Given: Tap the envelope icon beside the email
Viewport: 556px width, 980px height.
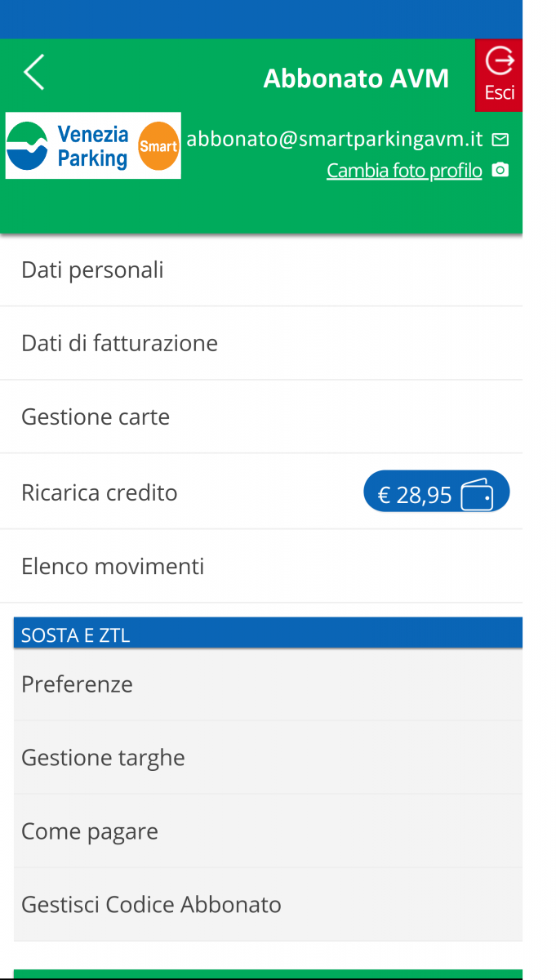Looking at the screenshot, I should [x=500, y=140].
